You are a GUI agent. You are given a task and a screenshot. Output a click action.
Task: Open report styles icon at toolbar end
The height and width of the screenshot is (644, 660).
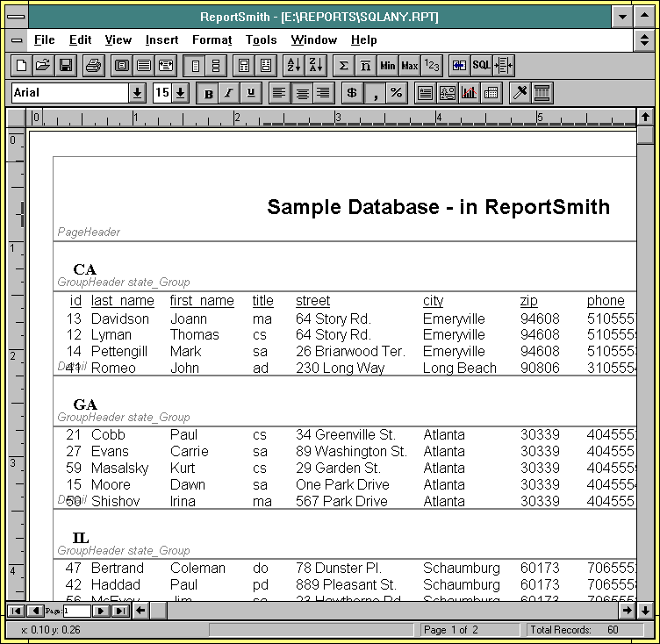[542, 93]
